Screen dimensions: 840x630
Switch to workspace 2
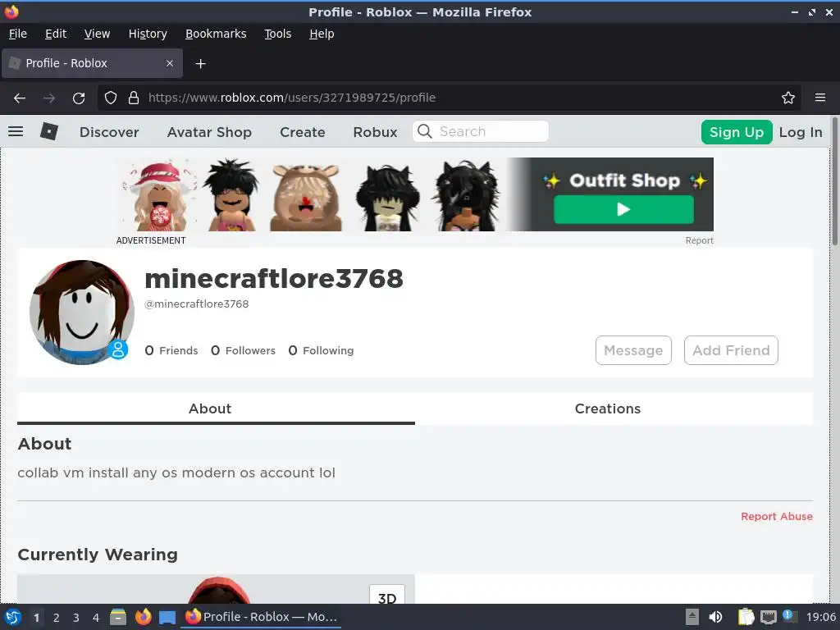click(57, 618)
